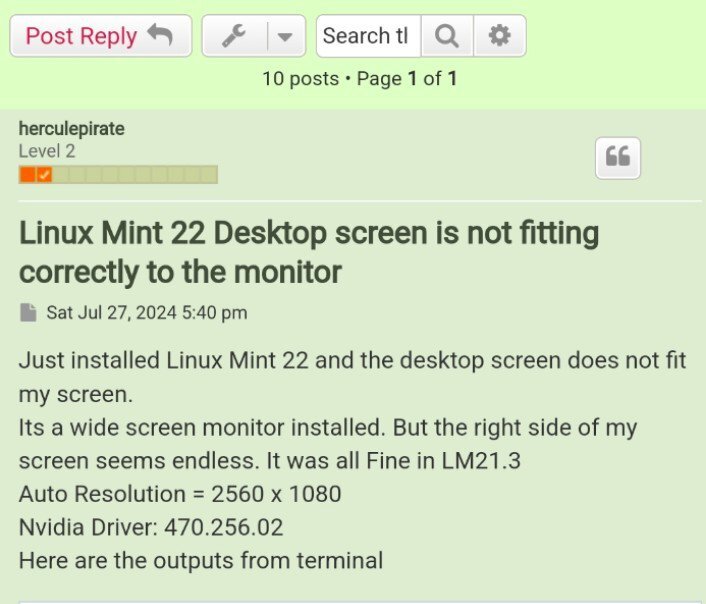Click the empty part of the level progress bar

click(135, 174)
